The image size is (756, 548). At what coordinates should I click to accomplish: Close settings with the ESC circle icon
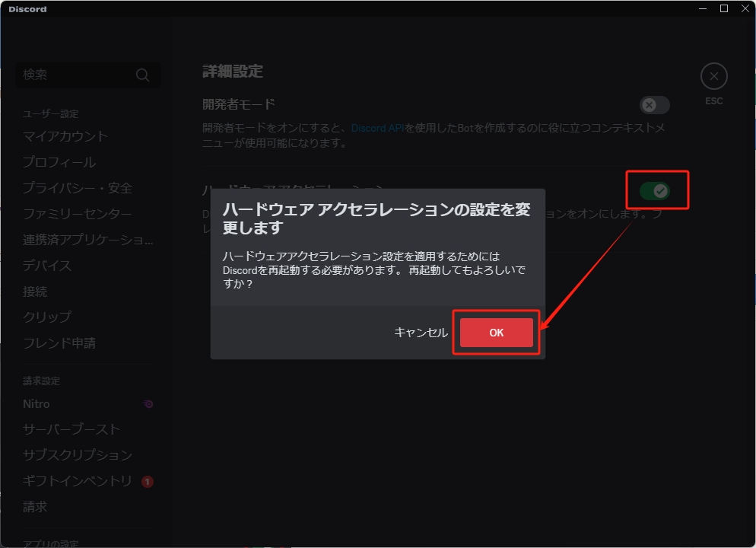pyautogui.click(x=713, y=76)
